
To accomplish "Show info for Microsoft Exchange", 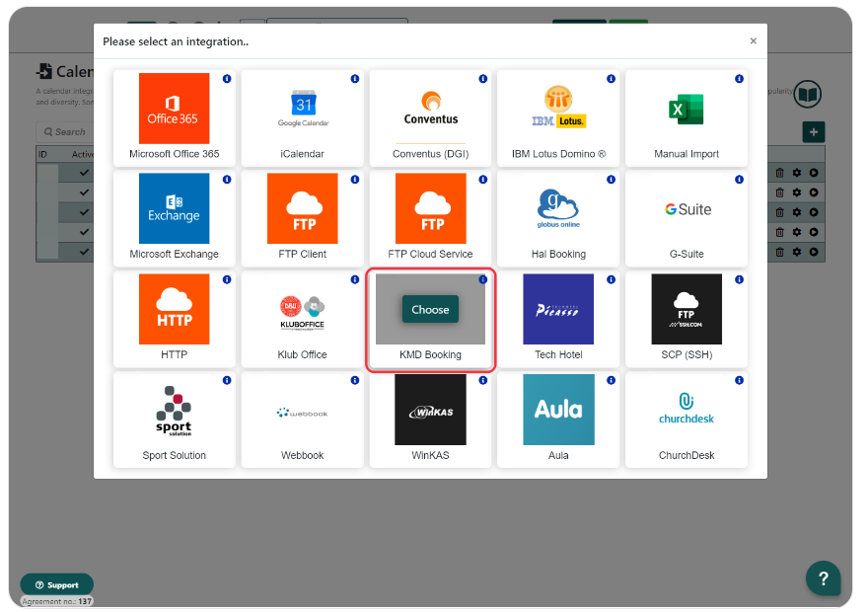I will (x=227, y=180).
